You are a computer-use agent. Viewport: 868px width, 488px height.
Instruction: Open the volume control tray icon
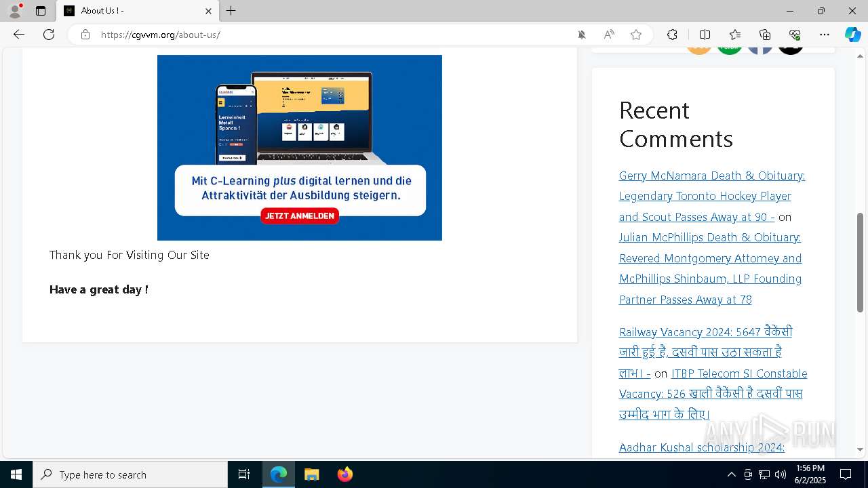coord(781,474)
